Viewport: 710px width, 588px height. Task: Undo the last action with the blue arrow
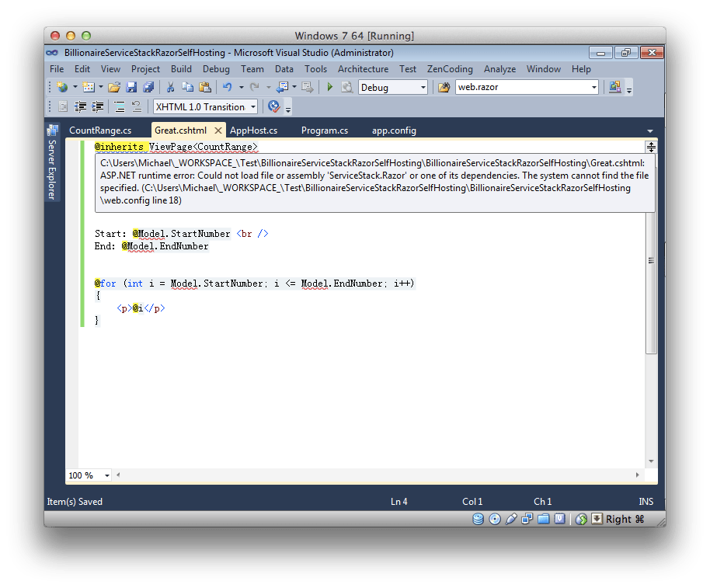point(228,87)
